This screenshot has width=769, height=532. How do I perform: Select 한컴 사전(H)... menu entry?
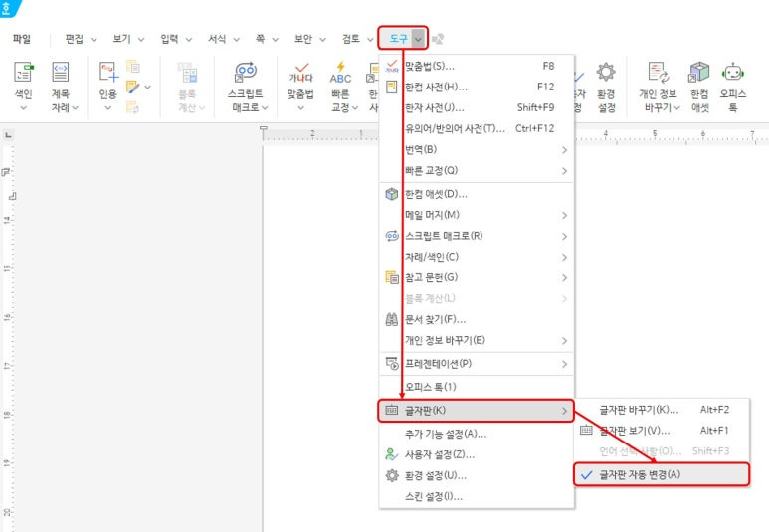477,87
